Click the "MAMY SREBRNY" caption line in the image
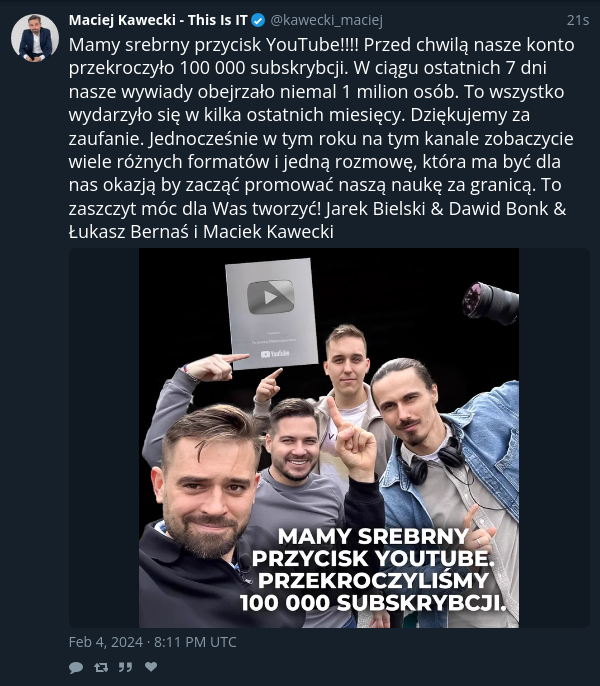This screenshot has height=686, width=600. point(373,536)
